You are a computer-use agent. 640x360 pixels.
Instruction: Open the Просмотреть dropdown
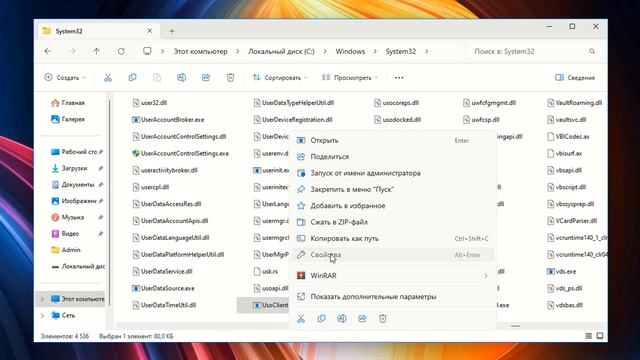tap(350, 78)
